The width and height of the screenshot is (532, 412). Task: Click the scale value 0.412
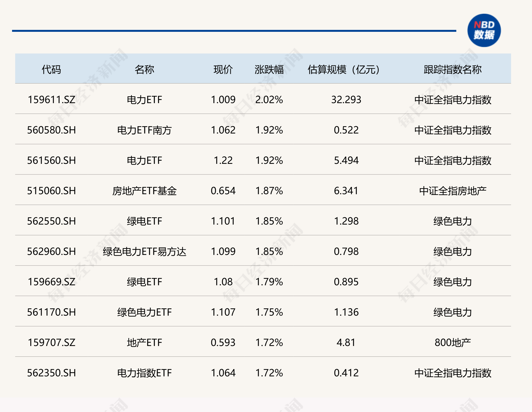(346, 373)
